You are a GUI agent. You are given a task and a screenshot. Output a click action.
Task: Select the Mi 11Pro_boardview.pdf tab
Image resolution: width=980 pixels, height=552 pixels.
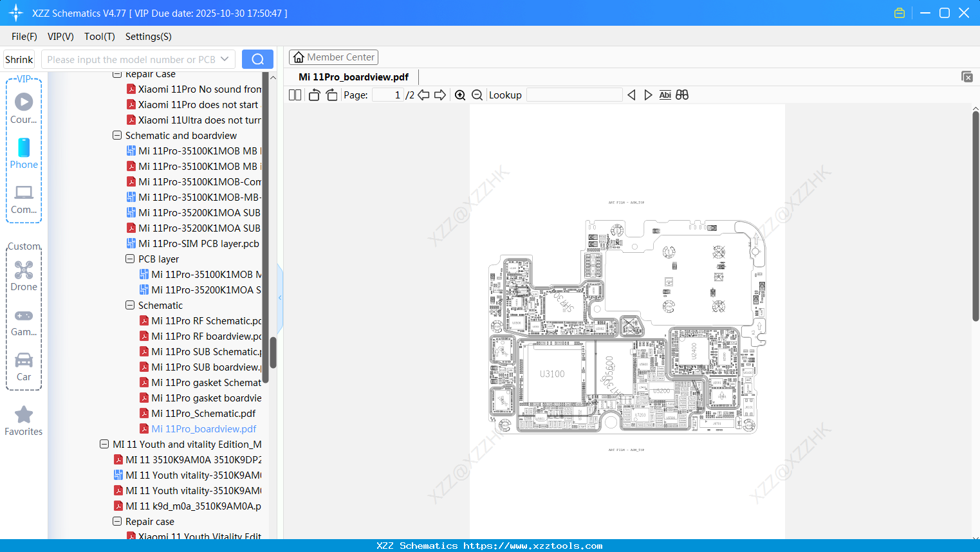click(353, 77)
